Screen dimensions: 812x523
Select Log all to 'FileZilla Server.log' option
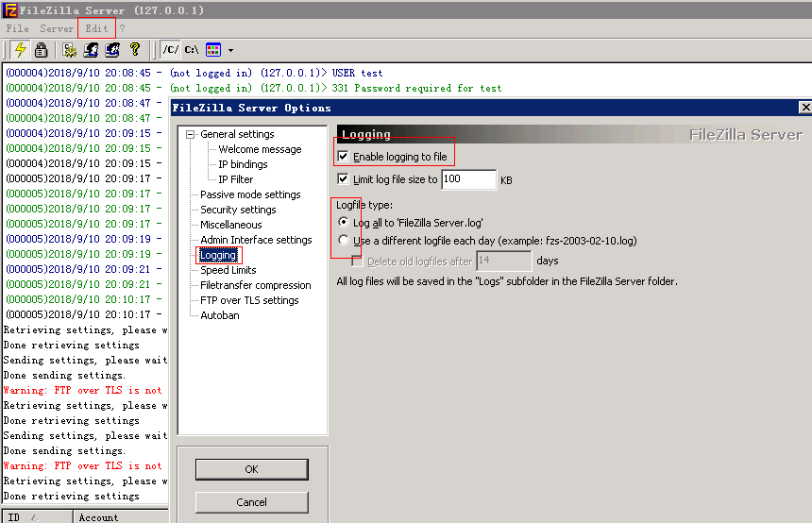tap(344, 222)
